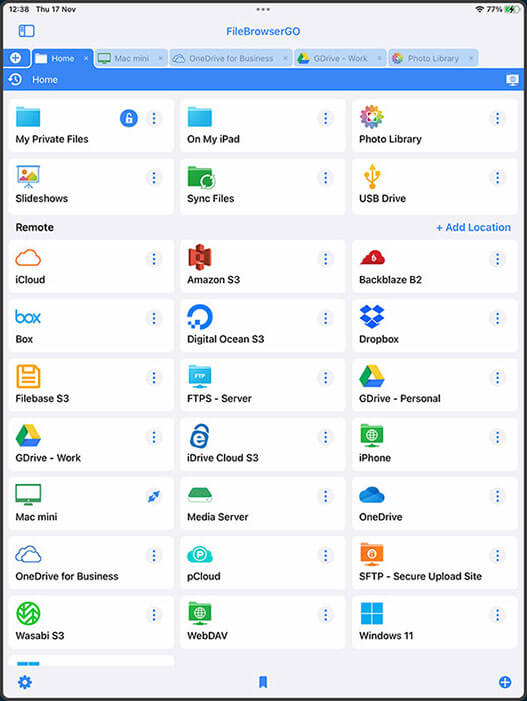Open the settings gear at bottom
This screenshot has width=527, height=701.
(25, 682)
